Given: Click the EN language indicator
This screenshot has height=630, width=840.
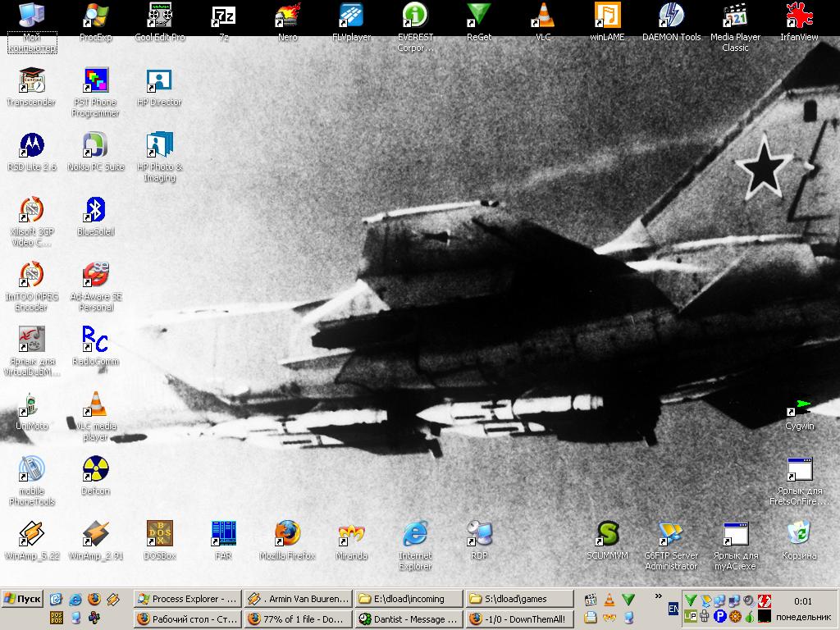Looking at the screenshot, I should point(673,609).
